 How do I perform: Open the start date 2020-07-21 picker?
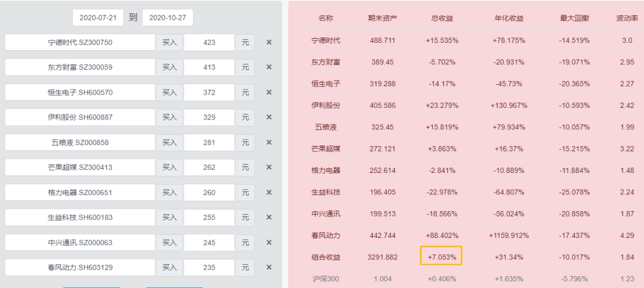98,18
